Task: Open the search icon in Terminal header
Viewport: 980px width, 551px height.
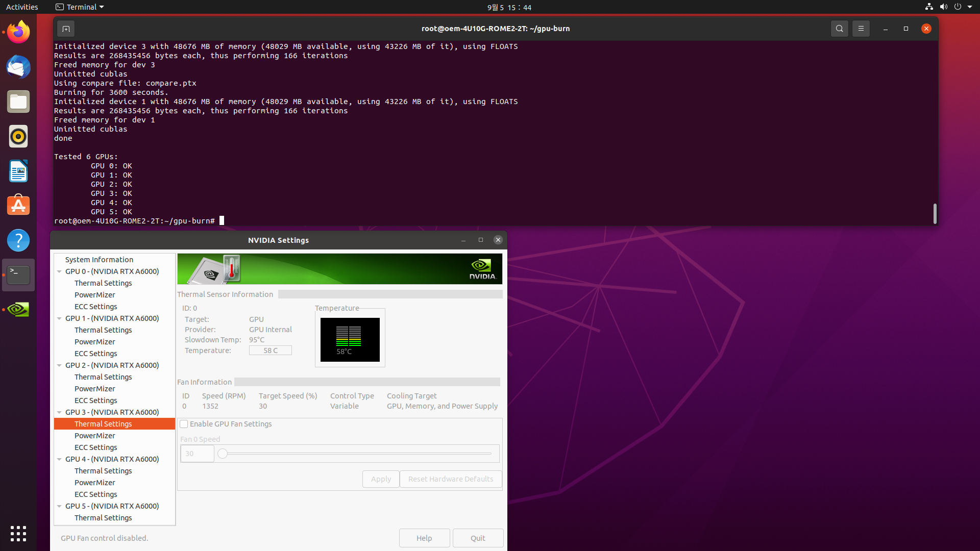Action: 839,29
